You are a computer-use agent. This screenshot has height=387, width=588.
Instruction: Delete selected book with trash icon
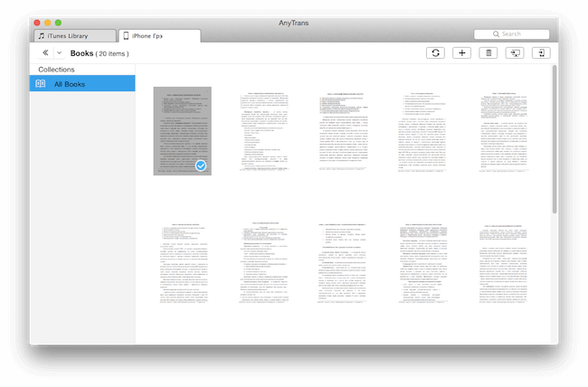pyautogui.click(x=488, y=52)
